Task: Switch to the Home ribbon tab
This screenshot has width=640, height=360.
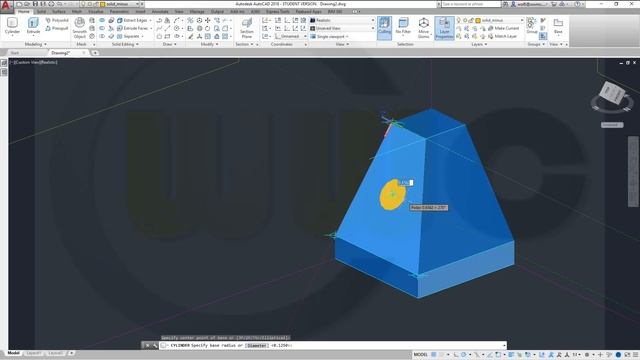Action: (23, 11)
